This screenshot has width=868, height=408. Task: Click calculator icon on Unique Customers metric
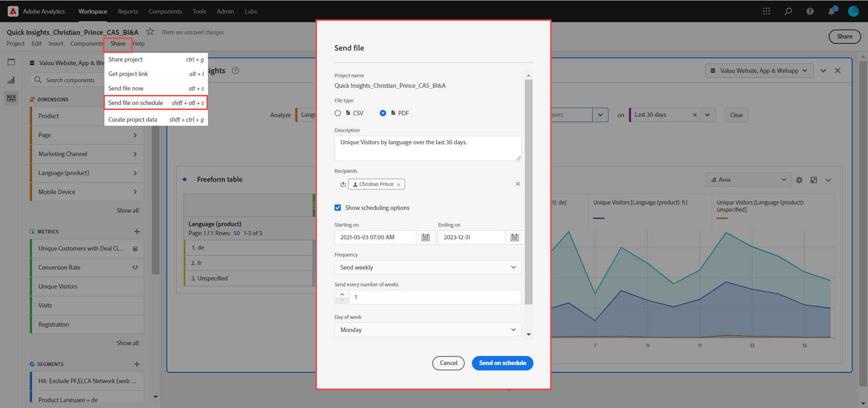[x=135, y=249]
